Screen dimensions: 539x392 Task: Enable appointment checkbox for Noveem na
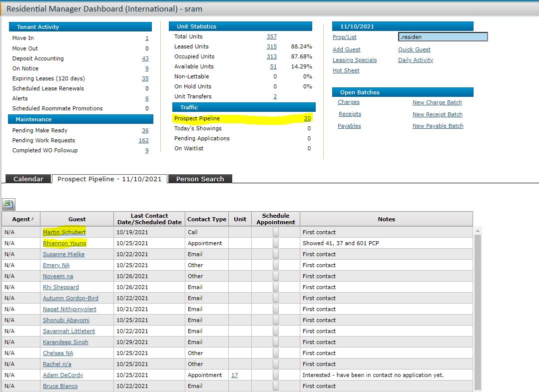pos(276,276)
